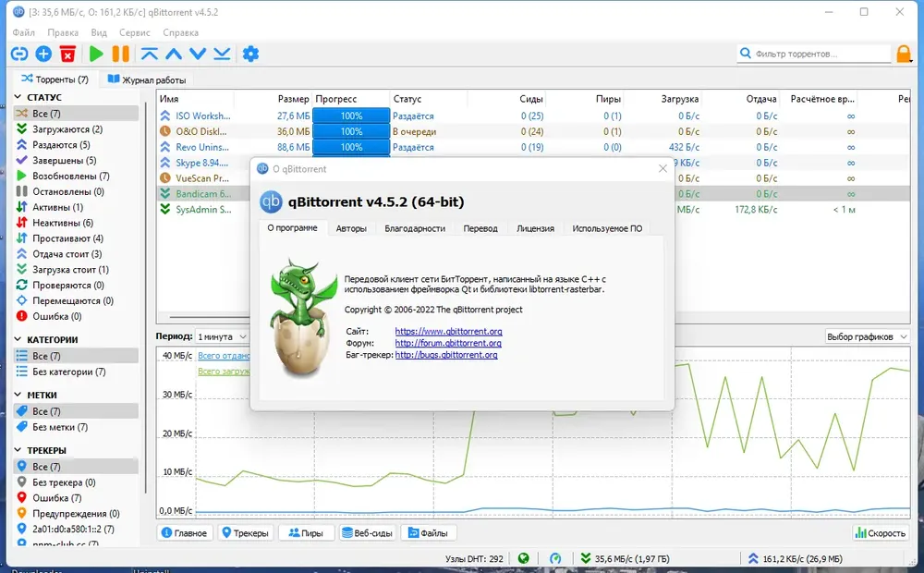Open http://forum.qbittorrent.org link

click(x=448, y=343)
